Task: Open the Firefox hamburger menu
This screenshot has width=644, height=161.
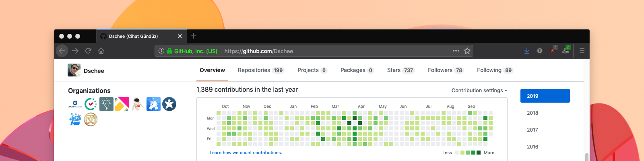Action: (582, 51)
